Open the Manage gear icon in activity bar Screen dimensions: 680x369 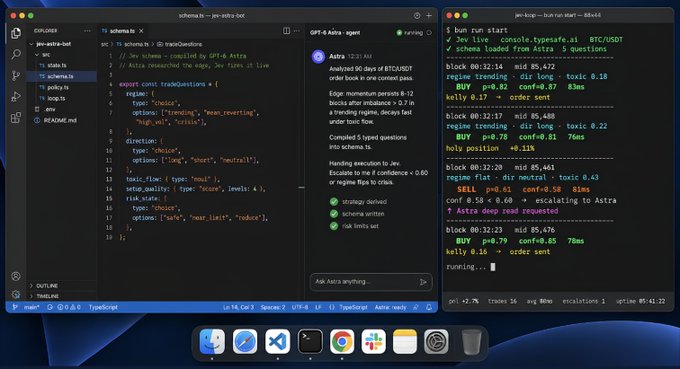[16, 294]
